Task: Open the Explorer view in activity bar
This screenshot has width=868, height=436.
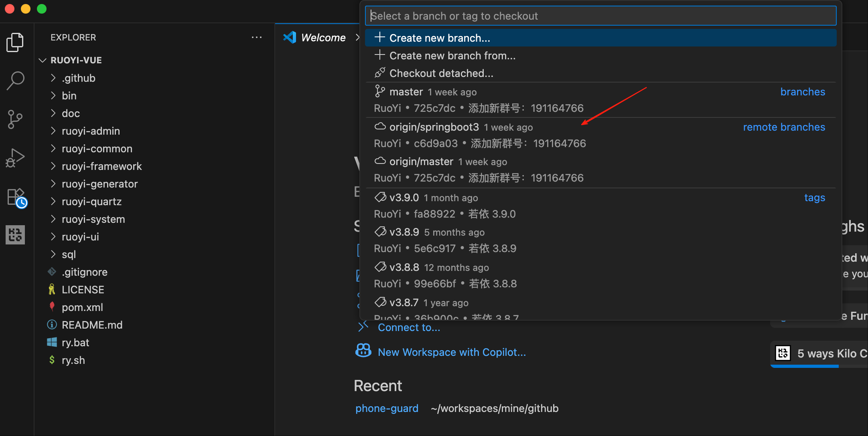Action: point(15,42)
